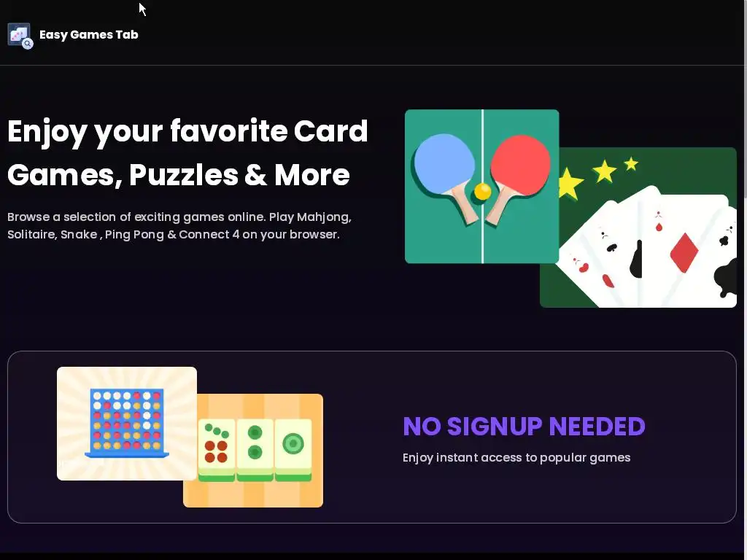Click the Mahjong tile with red dots
This screenshot has height=560, width=747.
(216, 450)
